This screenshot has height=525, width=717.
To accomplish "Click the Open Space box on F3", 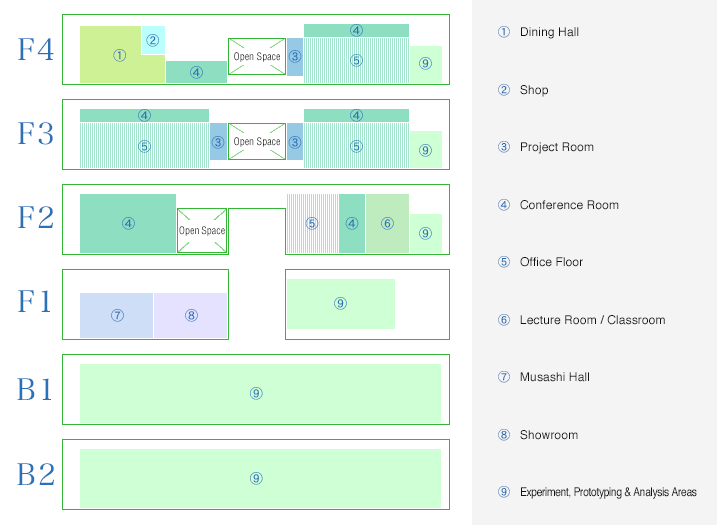I will (x=257, y=141).
